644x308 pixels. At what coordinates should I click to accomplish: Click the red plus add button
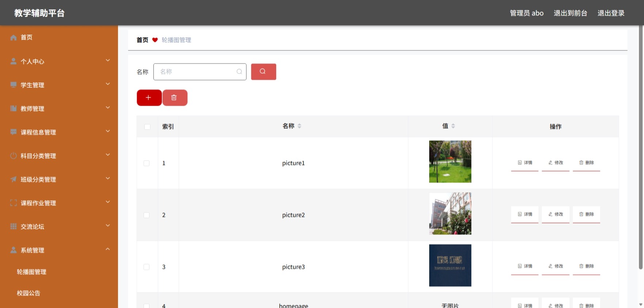[149, 98]
